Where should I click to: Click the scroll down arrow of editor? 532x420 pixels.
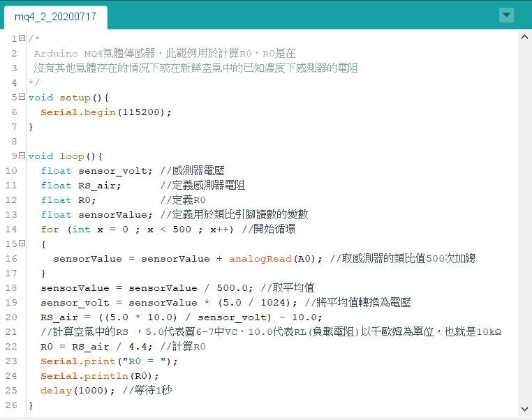(x=524, y=409)
